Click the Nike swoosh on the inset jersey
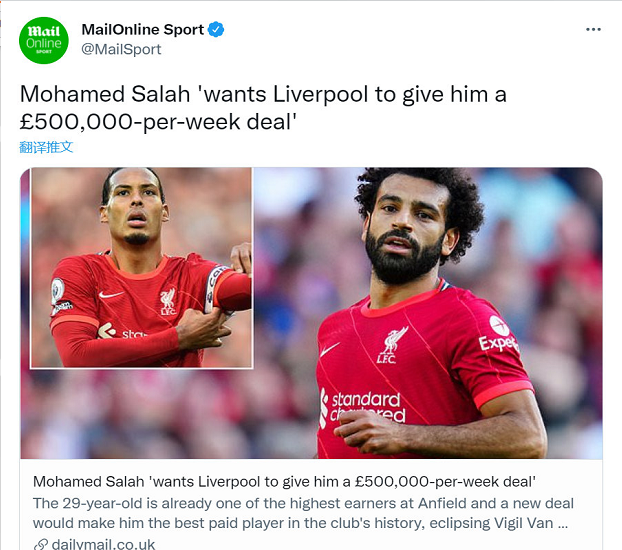 point(111,294)
